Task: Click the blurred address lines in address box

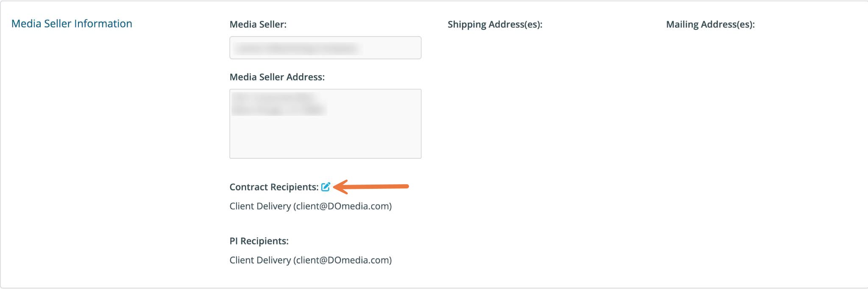Action: click(x=278, y=104)
